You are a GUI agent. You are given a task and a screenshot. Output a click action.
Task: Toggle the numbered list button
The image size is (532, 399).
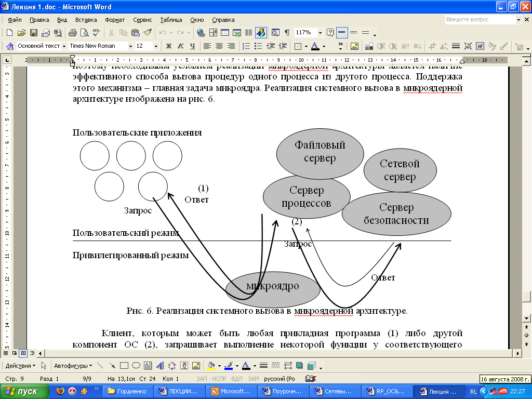(x=247, y=46)
